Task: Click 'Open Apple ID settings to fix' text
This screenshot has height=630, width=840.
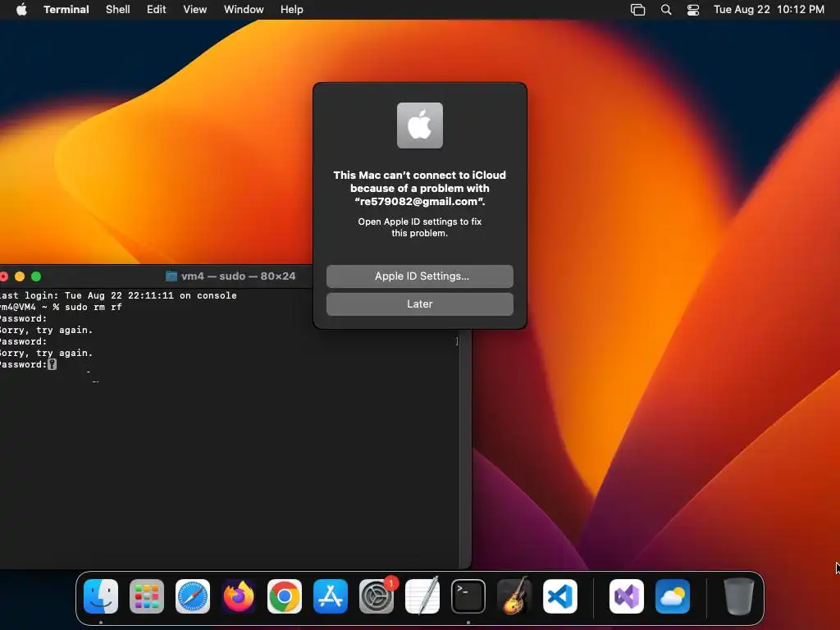Action: pos(420,221)
